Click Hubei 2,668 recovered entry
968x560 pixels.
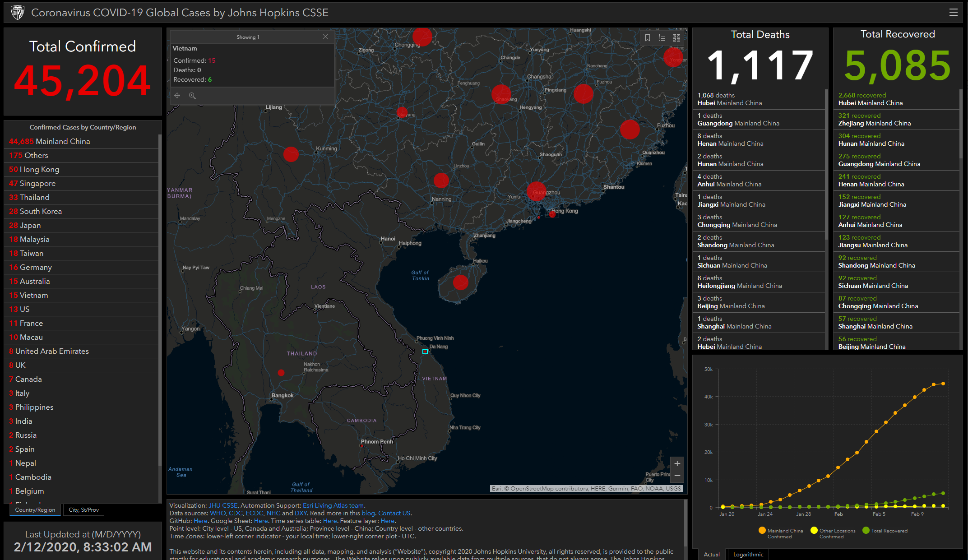pyautogui.click(x=896, y=99)
